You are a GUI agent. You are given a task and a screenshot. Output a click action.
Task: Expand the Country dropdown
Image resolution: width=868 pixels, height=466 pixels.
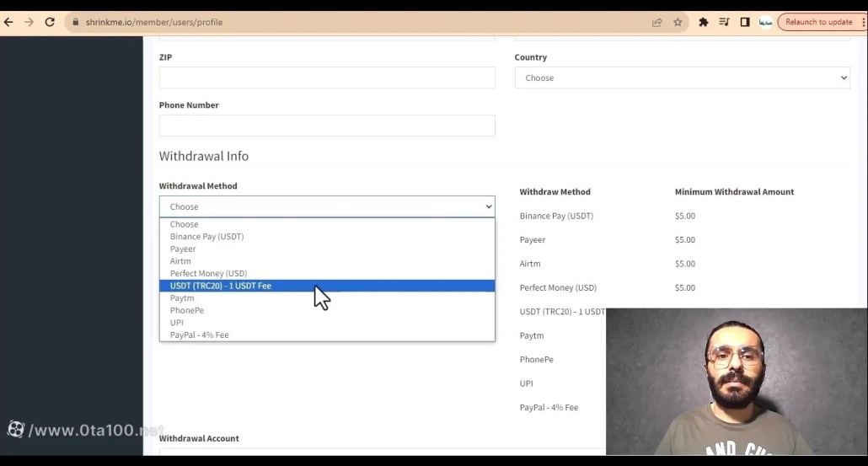(682, 78)
